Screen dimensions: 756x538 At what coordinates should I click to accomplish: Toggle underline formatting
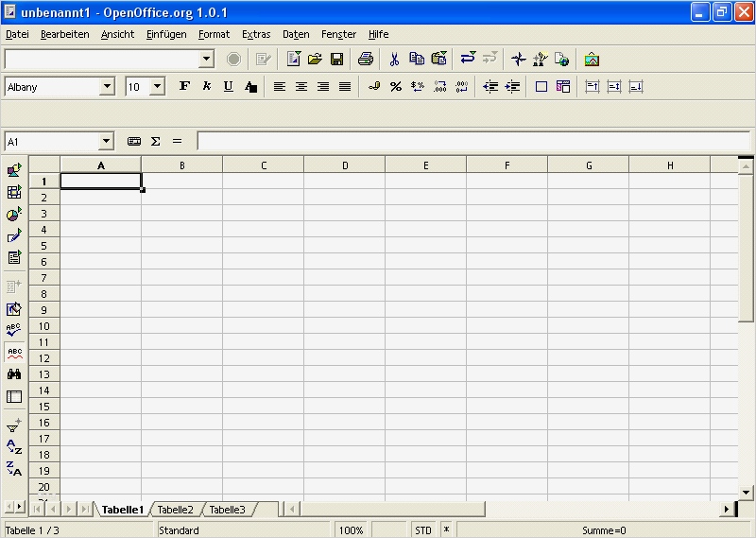click(228, 87)
